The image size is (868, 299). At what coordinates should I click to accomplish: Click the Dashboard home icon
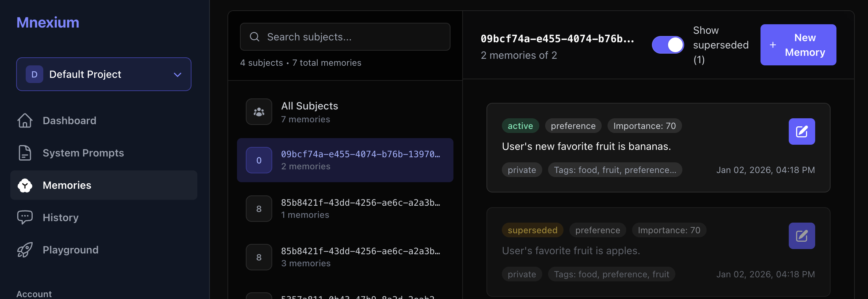click(x=25, y=120)
